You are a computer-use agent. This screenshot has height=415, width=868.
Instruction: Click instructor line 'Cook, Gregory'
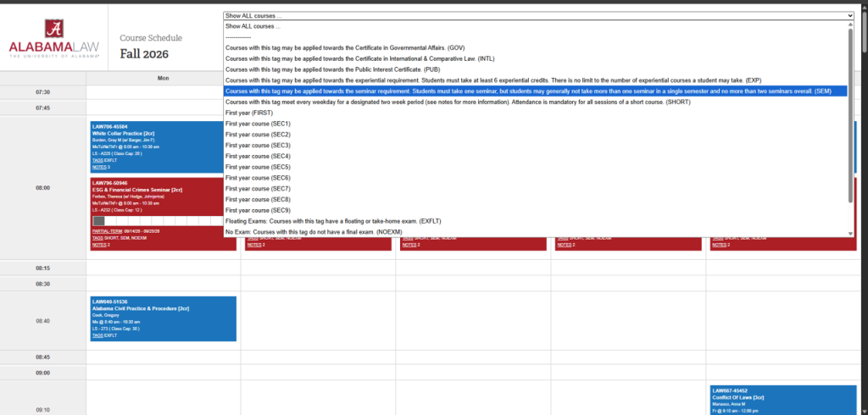click(105, 315)
